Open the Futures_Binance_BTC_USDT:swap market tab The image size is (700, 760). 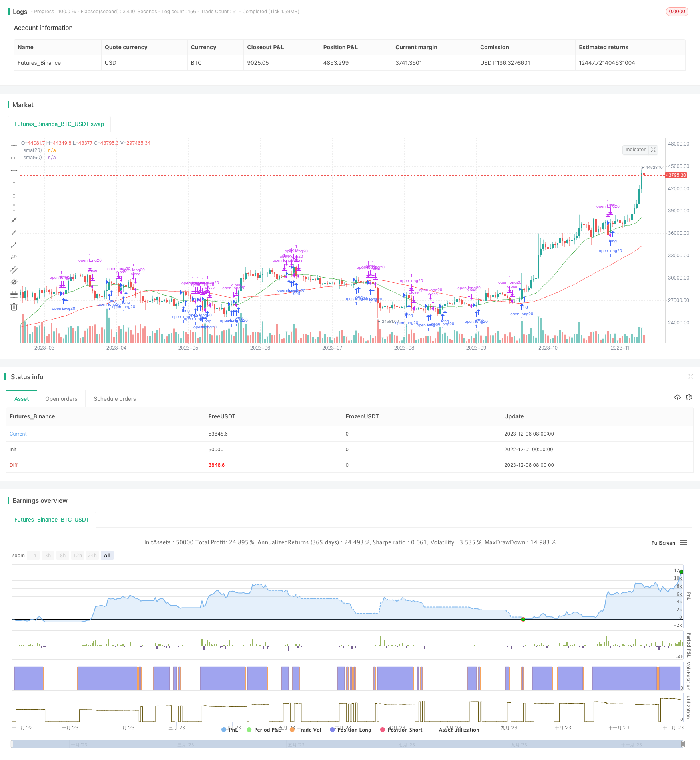pos(59,124)
